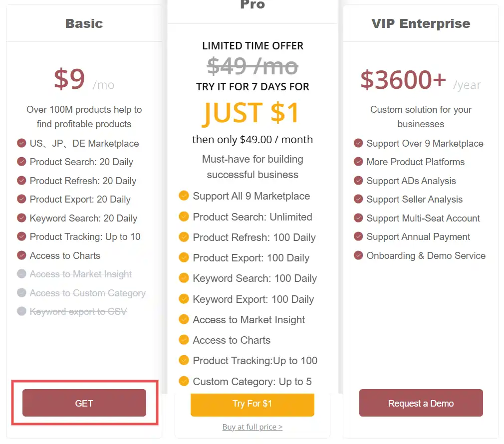Click the greyed icon beside Access to Custom Category
This screenshot has width=504, height=444.
click(x=21, y=293)
